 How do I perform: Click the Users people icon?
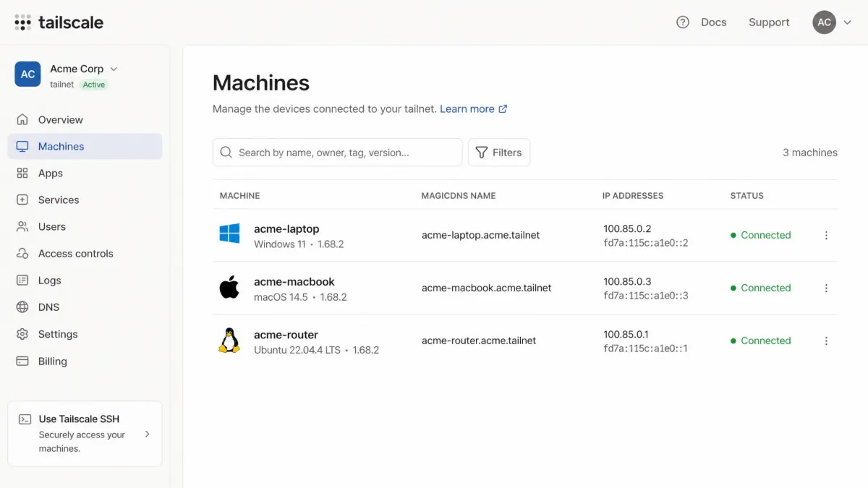point(22,226)
